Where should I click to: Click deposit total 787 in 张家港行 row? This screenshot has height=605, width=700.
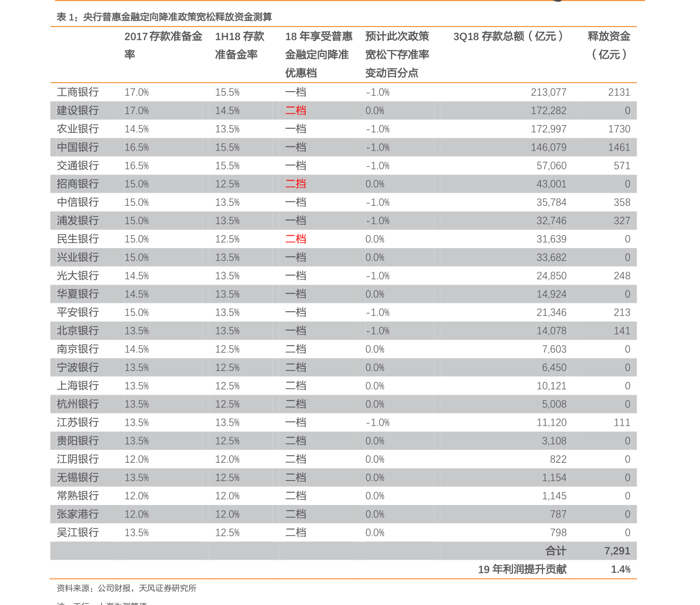point(558,514)
